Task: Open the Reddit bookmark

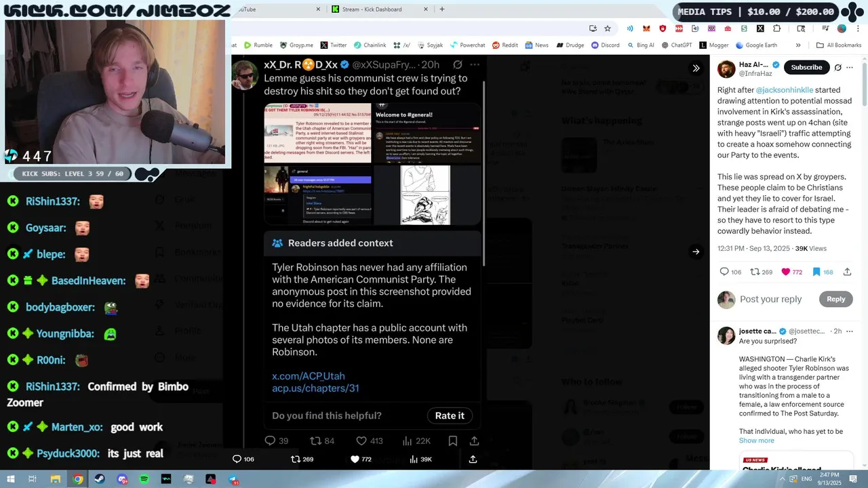Action: click(505, 45)
